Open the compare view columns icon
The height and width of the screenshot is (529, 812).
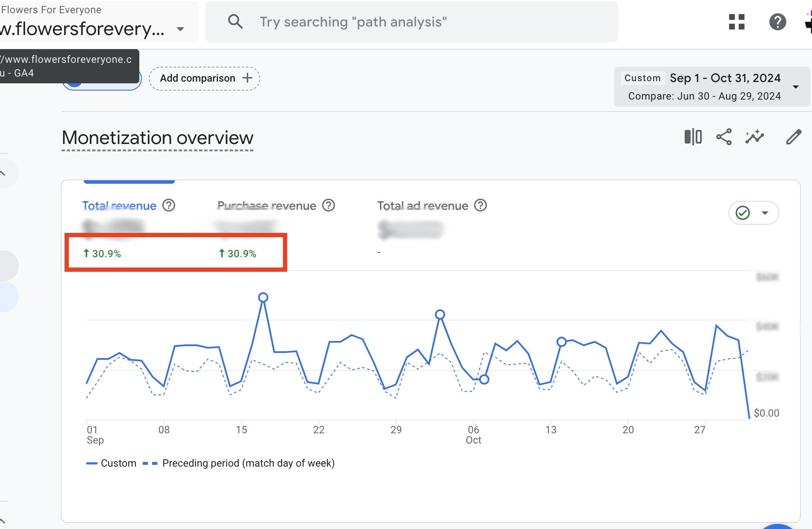point(693,137)
